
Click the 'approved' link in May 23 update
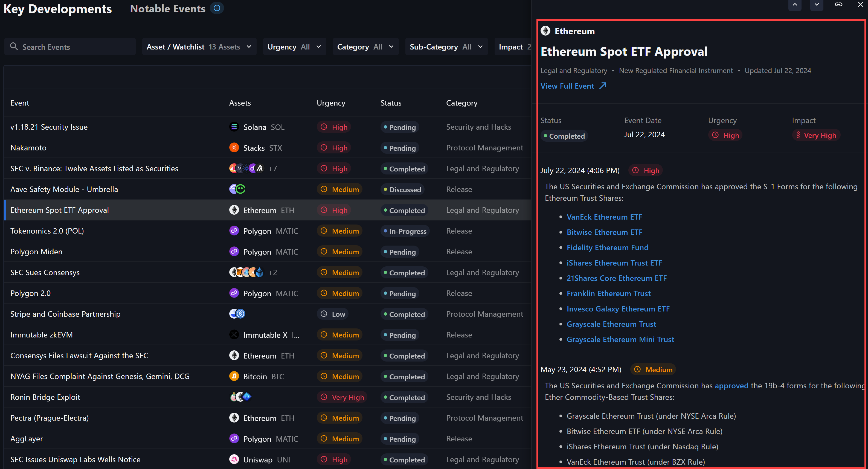click(731, 386)
